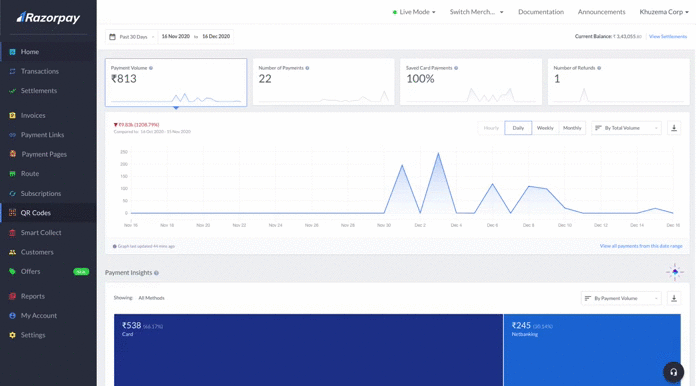Click the info icon beside Payment Insights
Image resolution: width=696 pixels, height=386 pixels.
(x=156, y=273)
